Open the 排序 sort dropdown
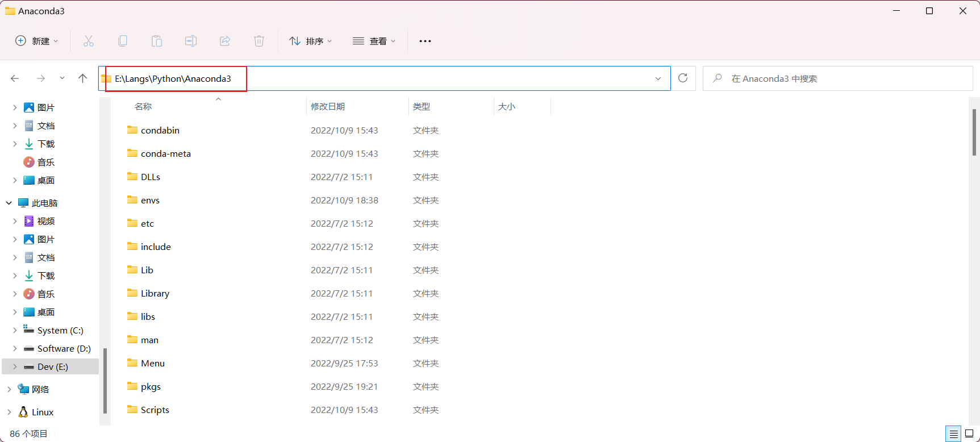 (x=310, y=41)
